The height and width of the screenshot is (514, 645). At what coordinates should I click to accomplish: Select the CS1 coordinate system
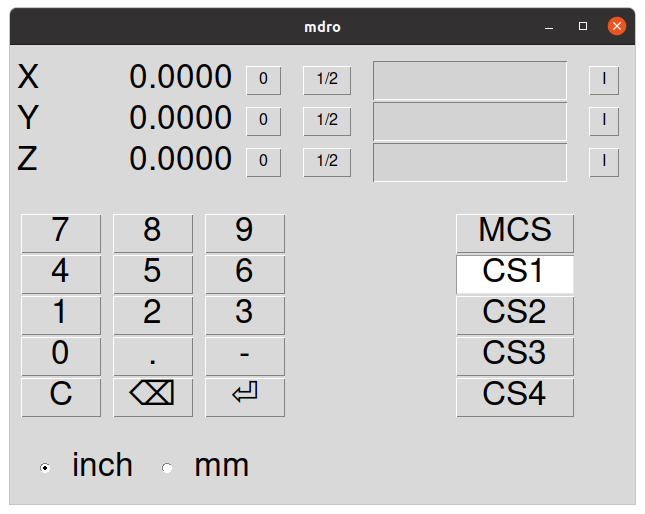[515, 273]
